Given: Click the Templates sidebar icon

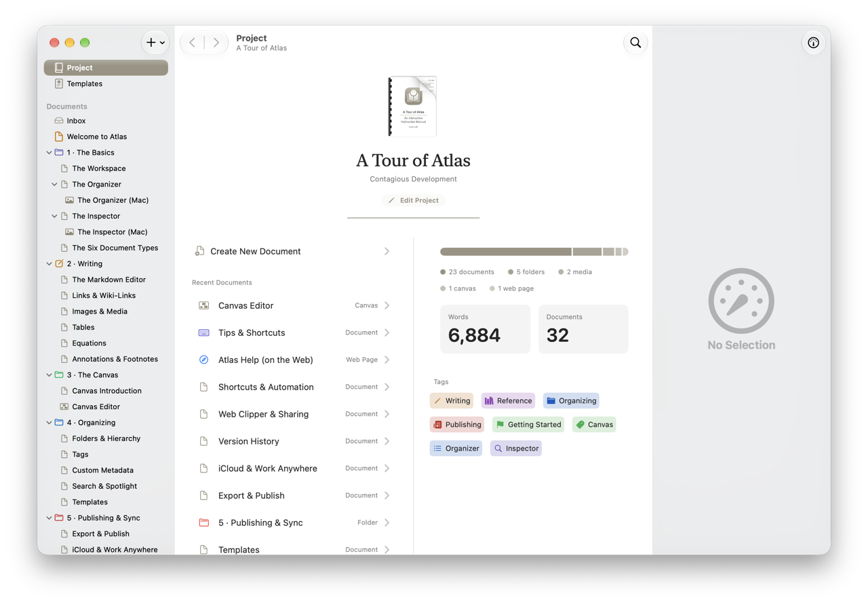Looking at the screenshot, I should click(59, 83).
